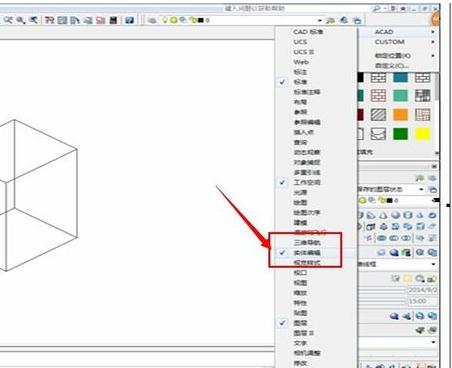The height and width of the screenshot is (368, 452).
Task: Open the tool palettes icon in toolbar
Action: coord(75,20)
